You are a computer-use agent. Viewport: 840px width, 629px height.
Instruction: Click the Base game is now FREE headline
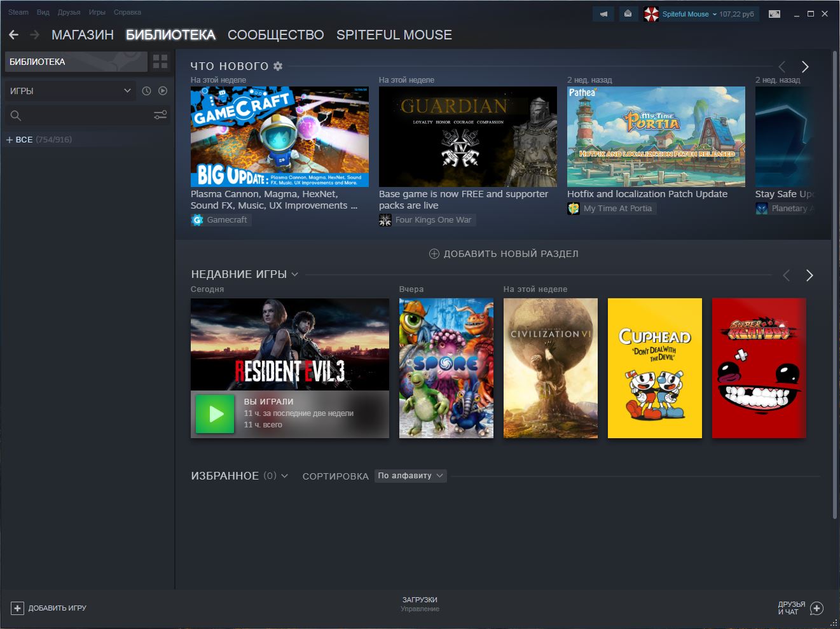point(464,200)
